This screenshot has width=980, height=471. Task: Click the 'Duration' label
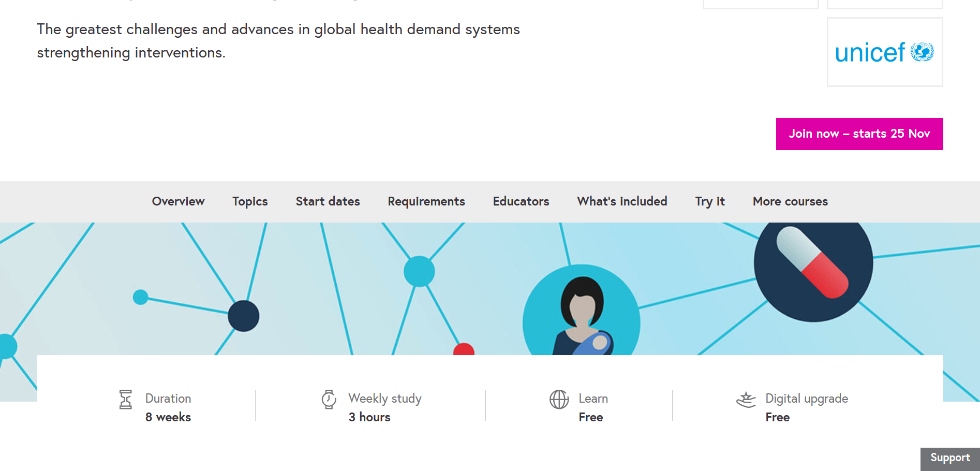tap(168, 399)
